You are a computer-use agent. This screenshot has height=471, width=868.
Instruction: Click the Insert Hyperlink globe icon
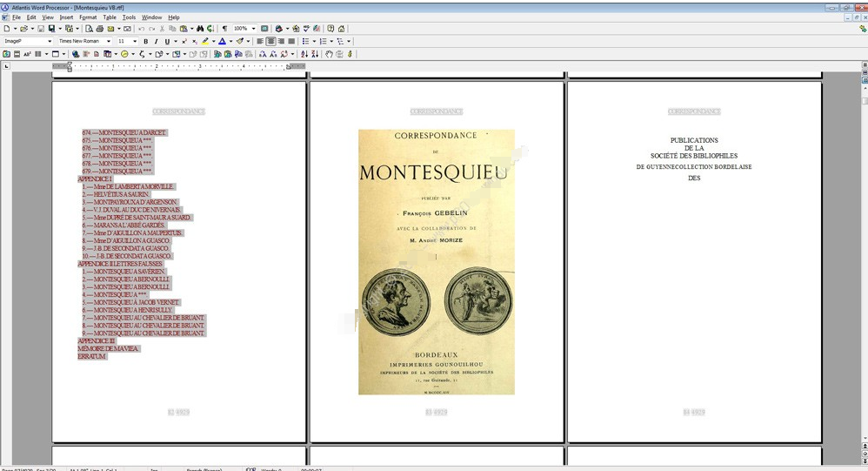[76, 54]
